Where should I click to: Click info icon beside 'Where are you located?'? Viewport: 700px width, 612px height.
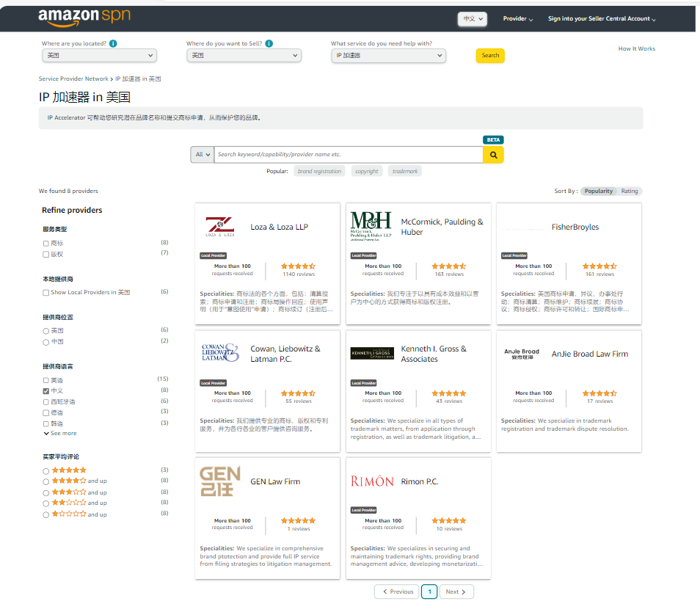(113, 44)
